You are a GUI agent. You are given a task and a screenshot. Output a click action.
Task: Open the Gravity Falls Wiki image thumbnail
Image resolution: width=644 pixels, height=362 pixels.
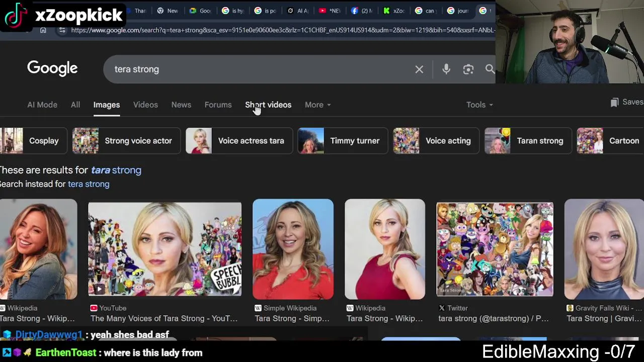pyautogui.click(x=604, y=249)
